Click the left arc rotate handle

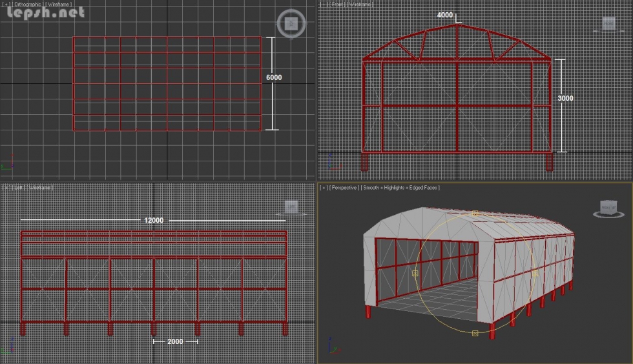pos(415,273)
